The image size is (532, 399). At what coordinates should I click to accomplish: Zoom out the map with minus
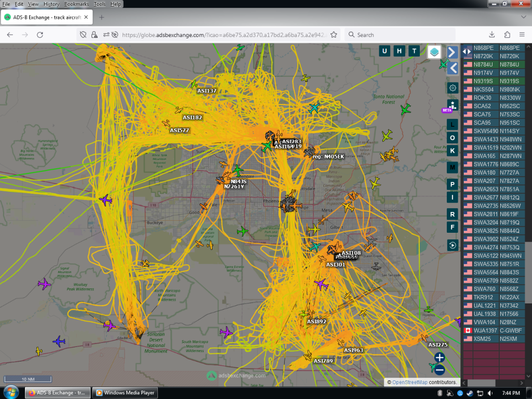pyautogui.click(x=440, y=370)
